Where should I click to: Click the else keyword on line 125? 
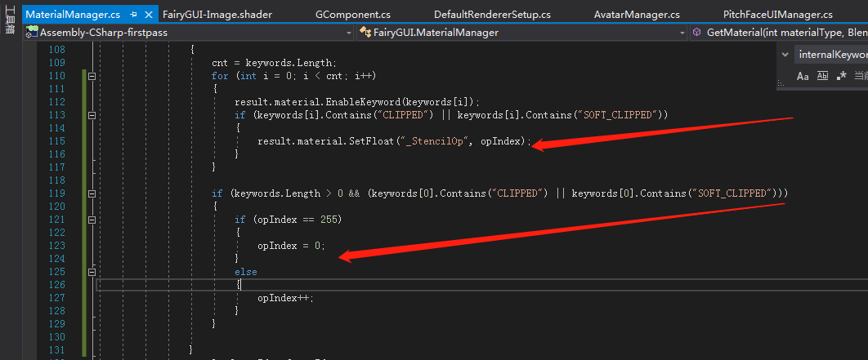click(x=246, y=272)
